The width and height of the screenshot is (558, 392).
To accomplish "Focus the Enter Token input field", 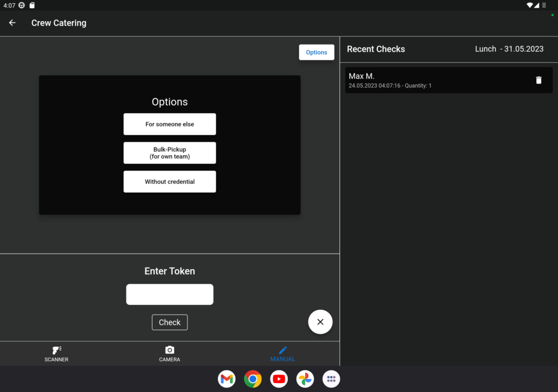I will tap(170, 294).
